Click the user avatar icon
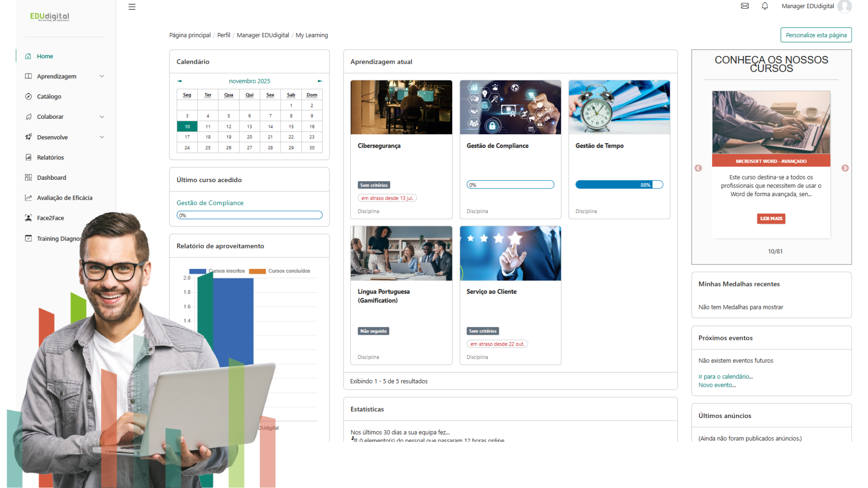Screen dimensions: 868x488 coord(844,6)
